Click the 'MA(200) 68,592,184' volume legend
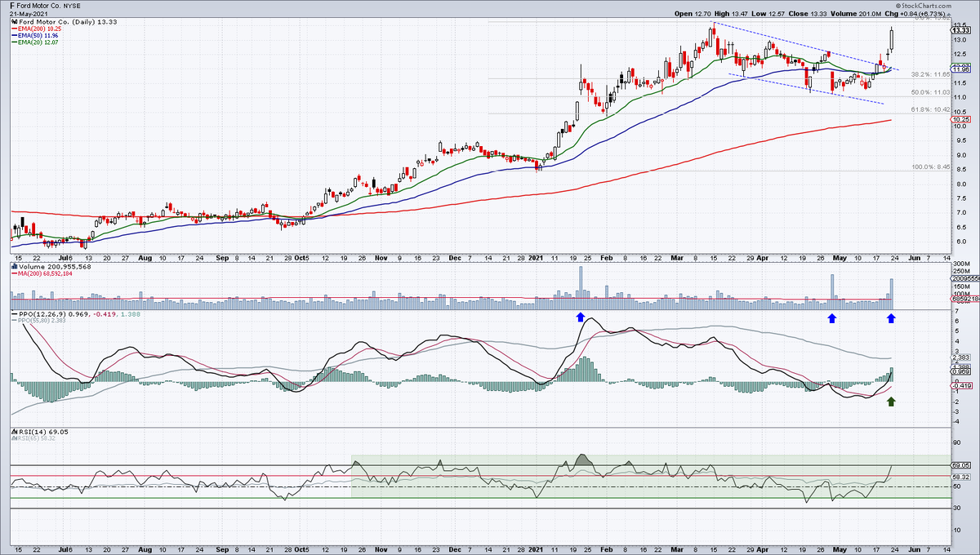This screenshot has width=980, height=555. pos(46,273)
